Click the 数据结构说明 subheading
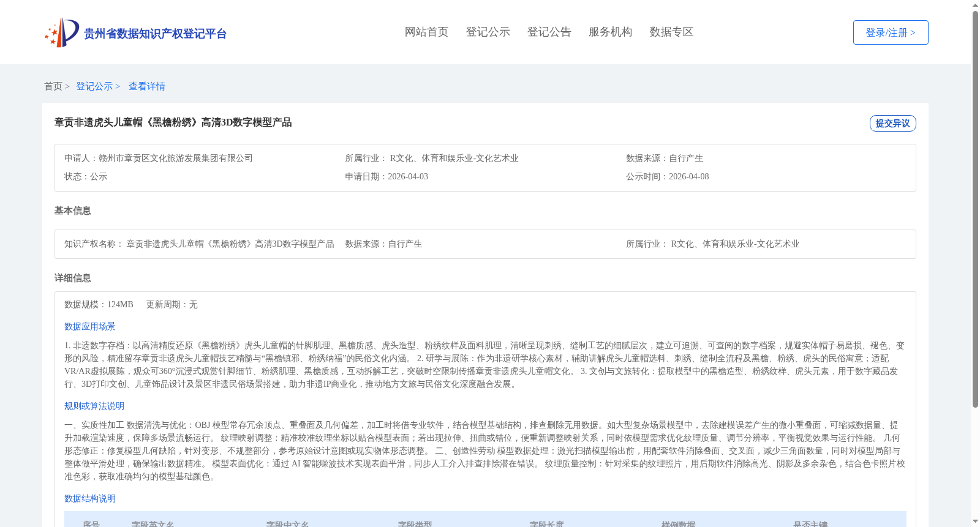 click(x=90, y=499)
